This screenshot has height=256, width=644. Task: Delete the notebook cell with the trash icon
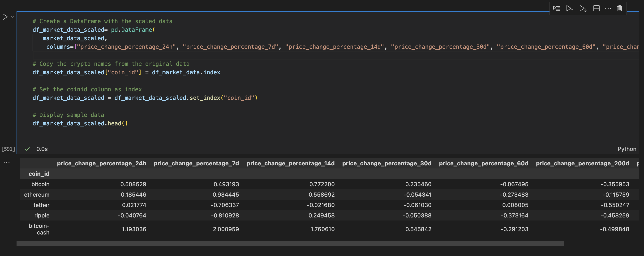[620, 8]
